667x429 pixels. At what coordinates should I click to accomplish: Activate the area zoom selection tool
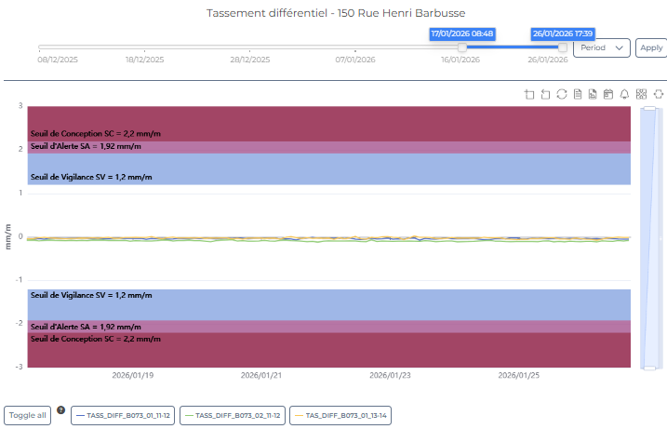(x=530, y=95)
